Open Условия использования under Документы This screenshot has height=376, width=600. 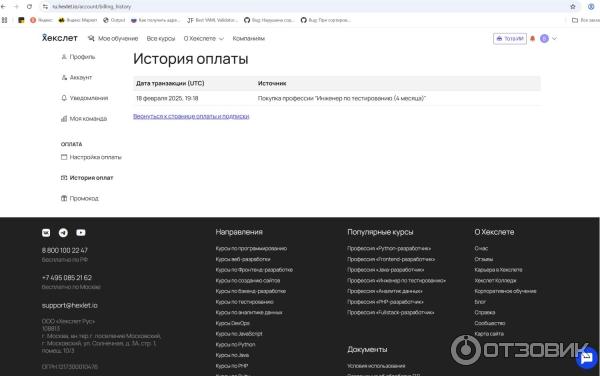[376, 366]
